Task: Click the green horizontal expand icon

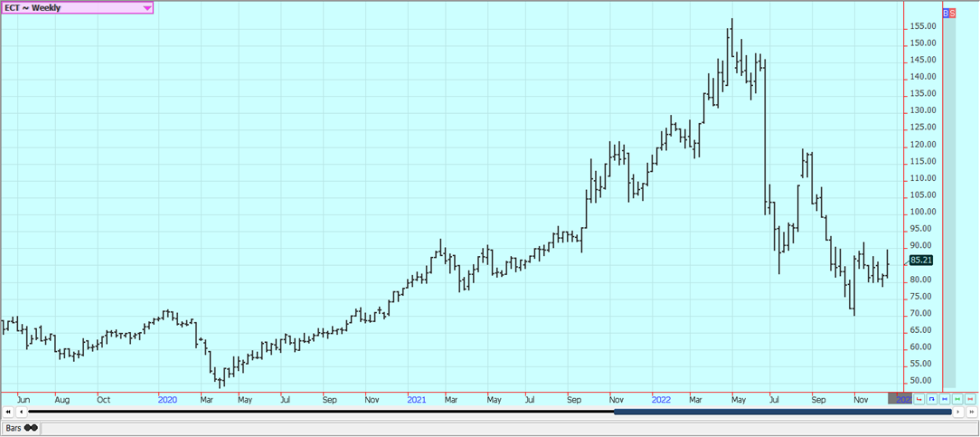Action: 957,399
